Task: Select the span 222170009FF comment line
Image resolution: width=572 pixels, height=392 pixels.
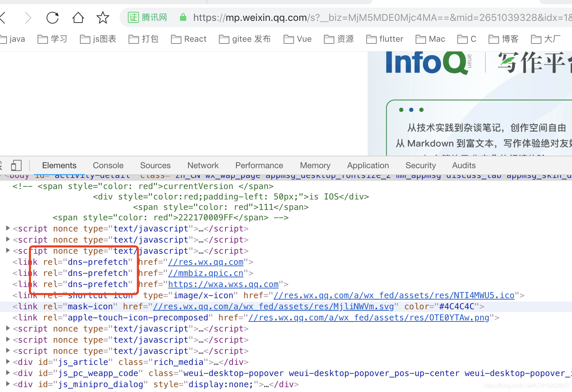Action: [171, 218]
